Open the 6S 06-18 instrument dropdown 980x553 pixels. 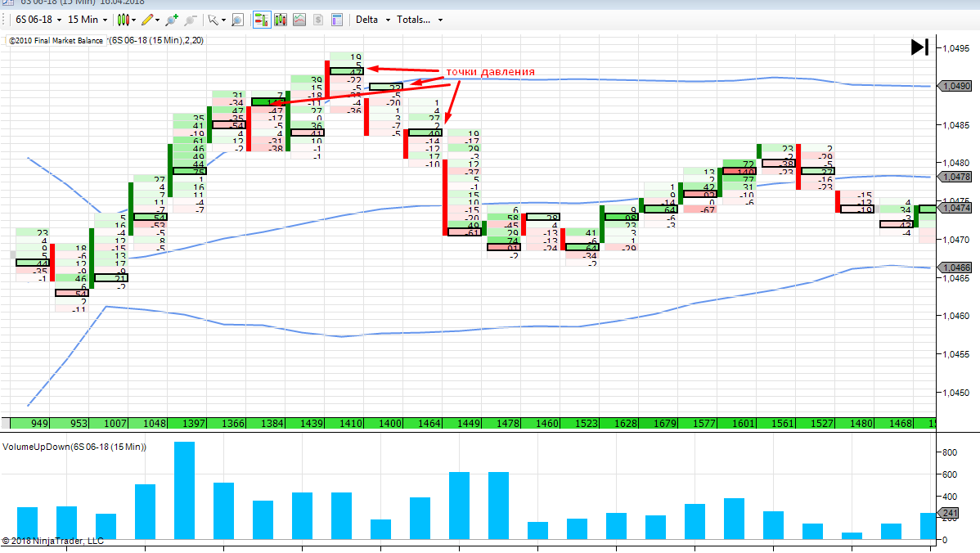click(38, 20)
